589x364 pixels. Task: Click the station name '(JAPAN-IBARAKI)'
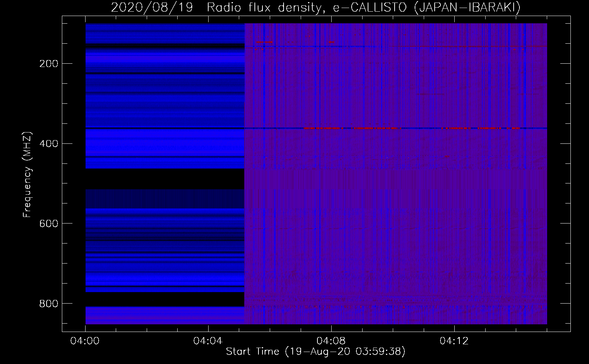pyautogui.click(x=467, y=8)
